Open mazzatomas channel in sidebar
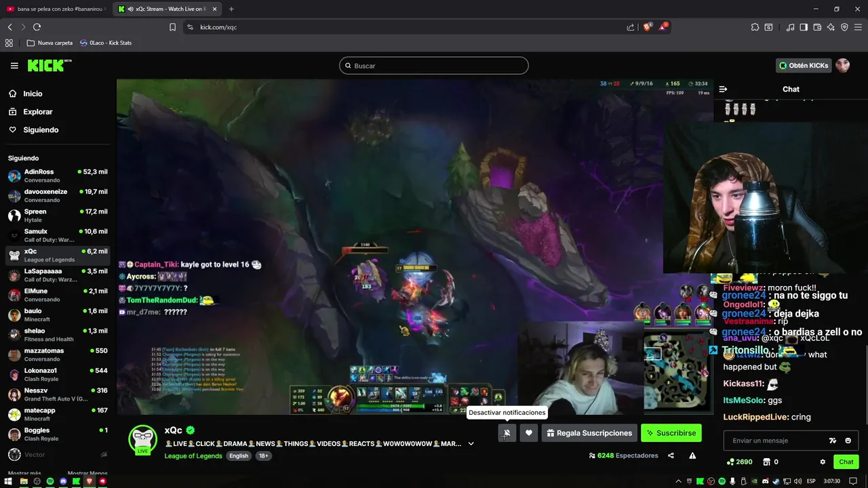 58,354
